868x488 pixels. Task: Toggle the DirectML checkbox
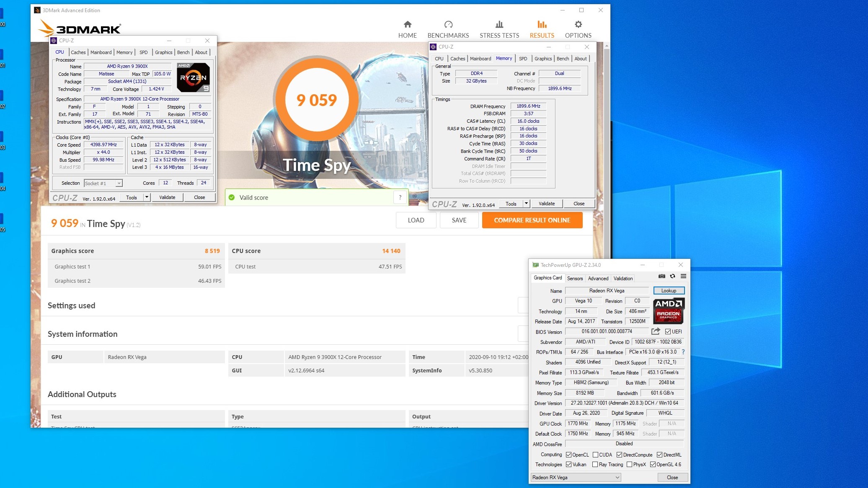coord(659,455)
